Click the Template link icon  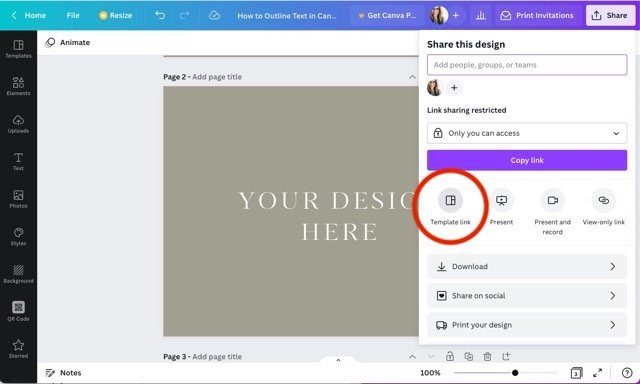(x=451, y=200)
